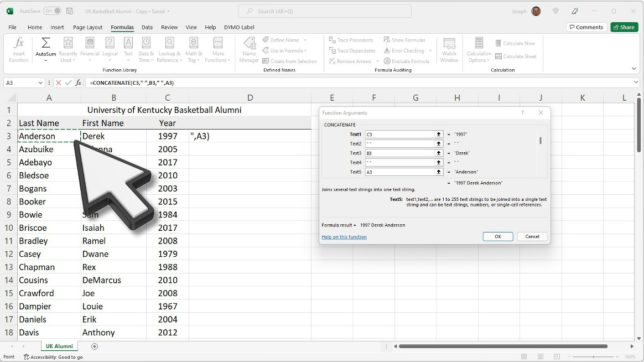Click OK in Function Arguments dialog
The height and width of the screenshot is (362, 644).
coord(498,236)
